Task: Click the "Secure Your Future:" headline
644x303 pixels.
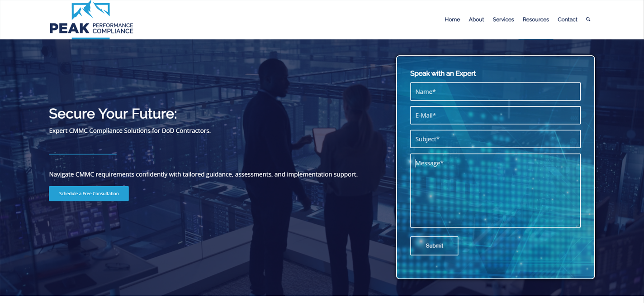Action: pos(113,113)
